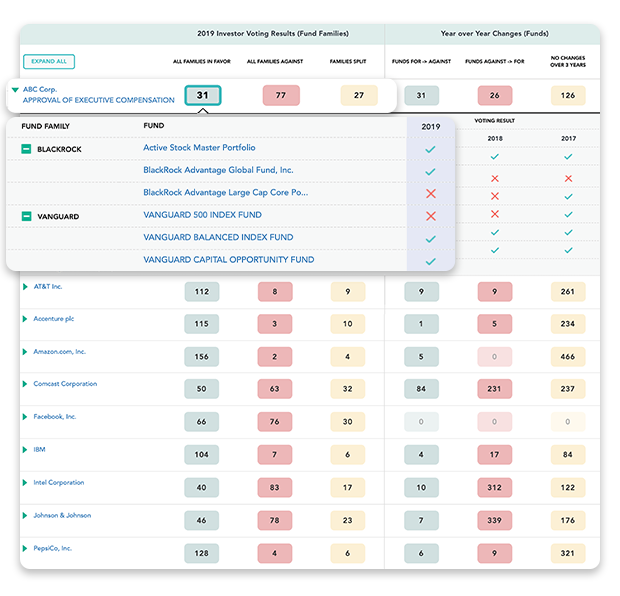
Task: Collapse the ABC Corp. row arrow
Action: [15, 90]
